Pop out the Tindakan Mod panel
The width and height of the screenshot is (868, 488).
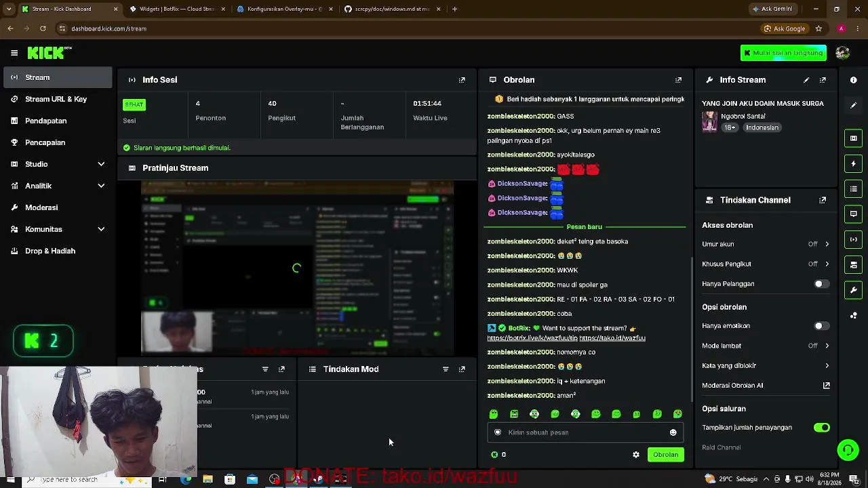tap(462, 369)
